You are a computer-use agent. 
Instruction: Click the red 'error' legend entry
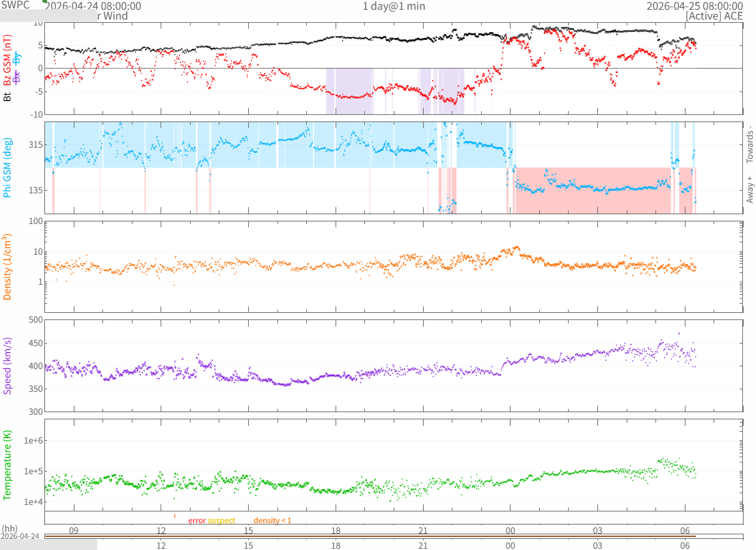point(197,521)
